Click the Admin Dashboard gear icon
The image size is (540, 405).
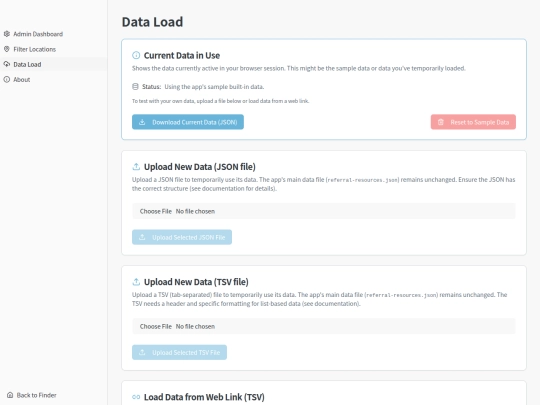click(7, 34)
